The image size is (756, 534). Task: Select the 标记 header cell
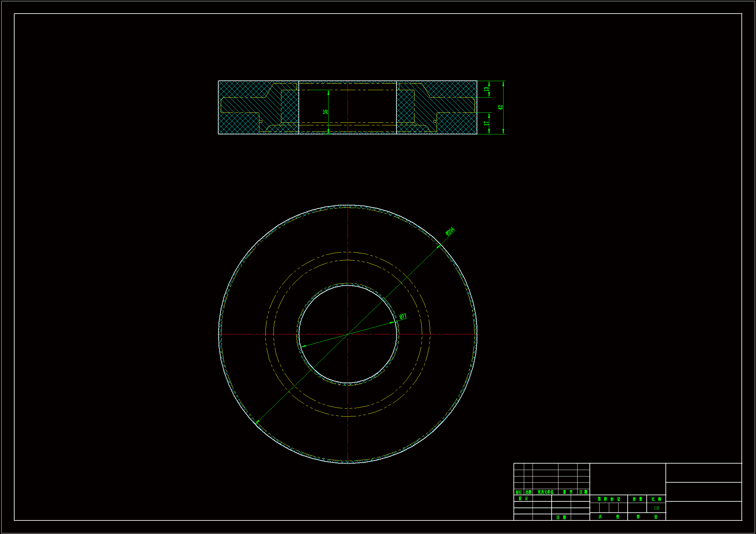(519, 492)
